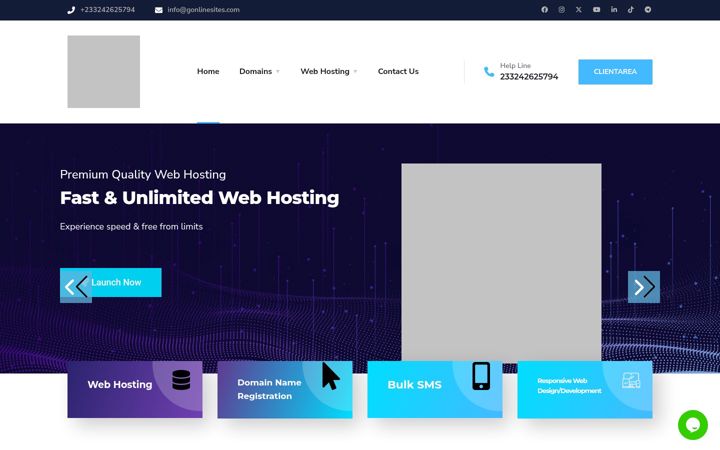Advance to next hero slide
Image resolution: width=720 pixels, height=450 pixels.
(x=644, y=287)
